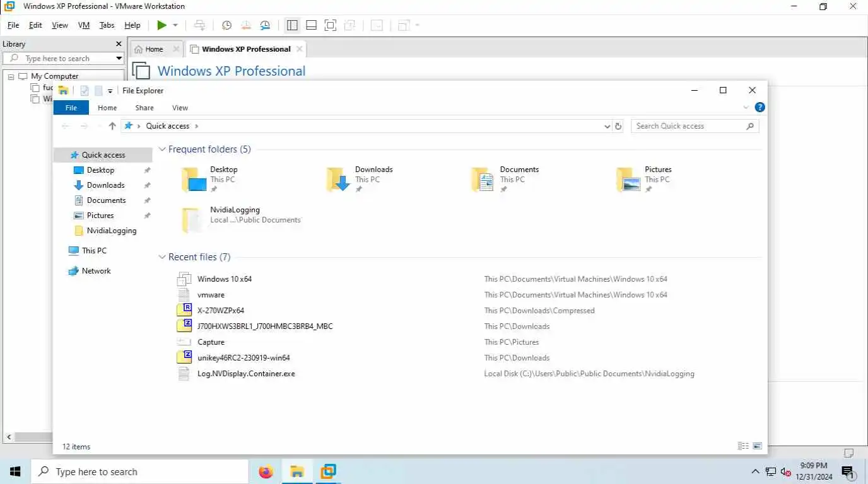Screen dimensions: 868x484
Task: Close the Home tab
Action: pyautogui.click(x=176, y=49)
